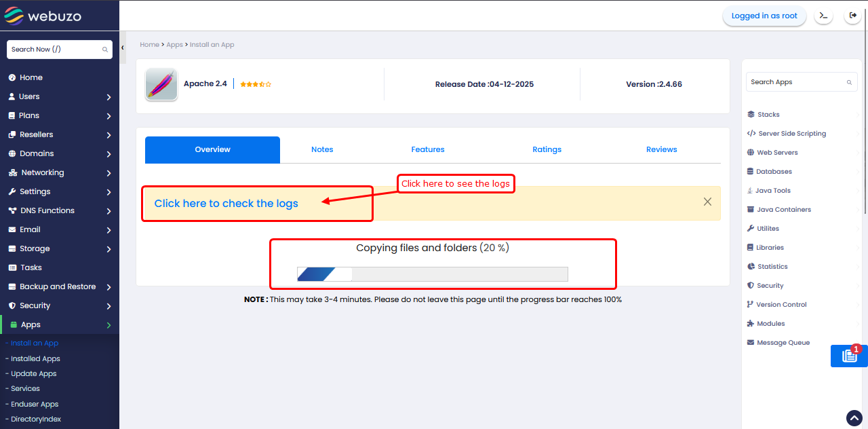The width and height of the screenshot is (868, 429).
Task: Open the Reviews tab
Action: [x=661, y=149]
